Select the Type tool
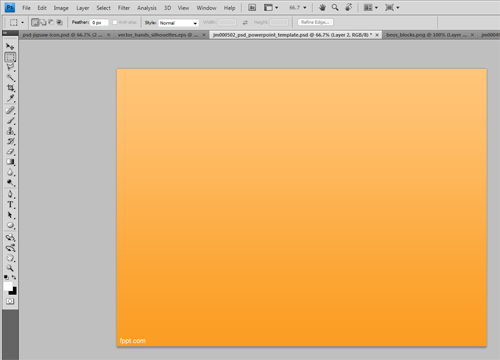Screen dimensions: 500x360 pyautogui.click(x=11, y=204)
